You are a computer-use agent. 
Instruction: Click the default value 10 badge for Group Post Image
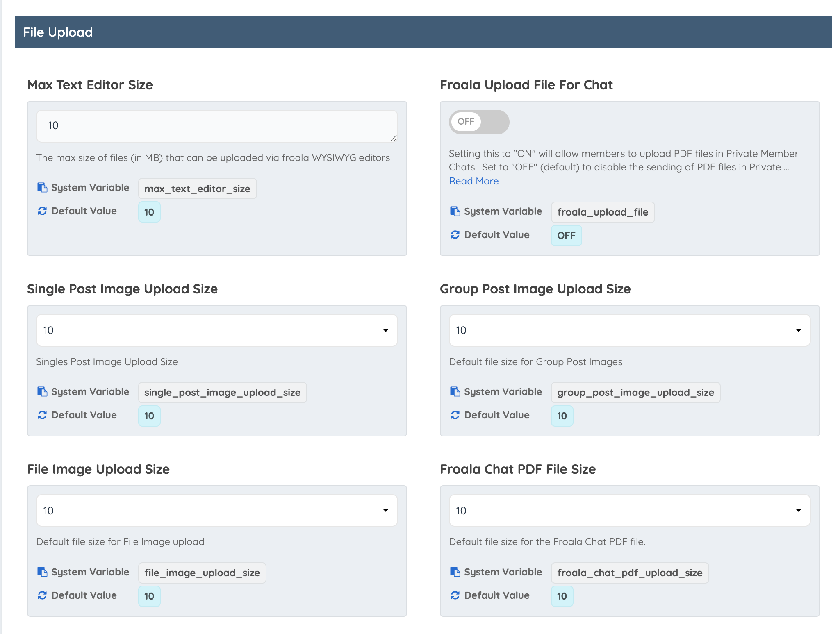562,416
